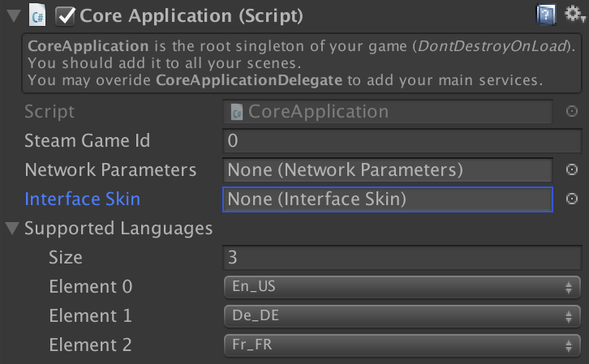Click the Interface Skin property label
Screen dimensions: 589x364
(82, 199)
